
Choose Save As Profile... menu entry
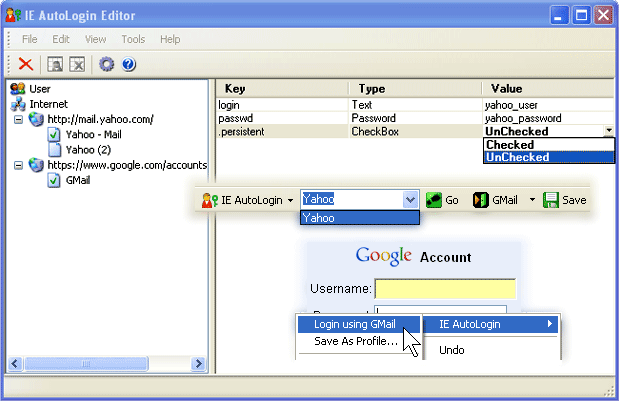358,341
